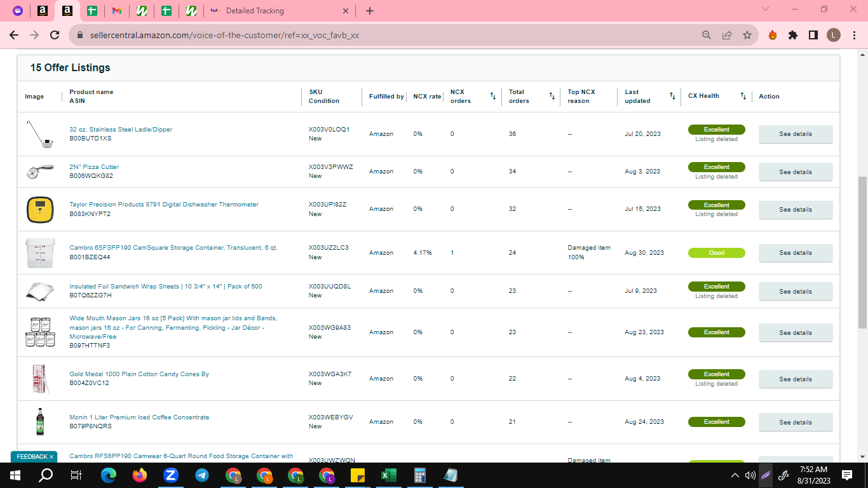The width and height of the screenshot is (868, 488).
Task: Open a new browser tab
Action: coord(370,11)
